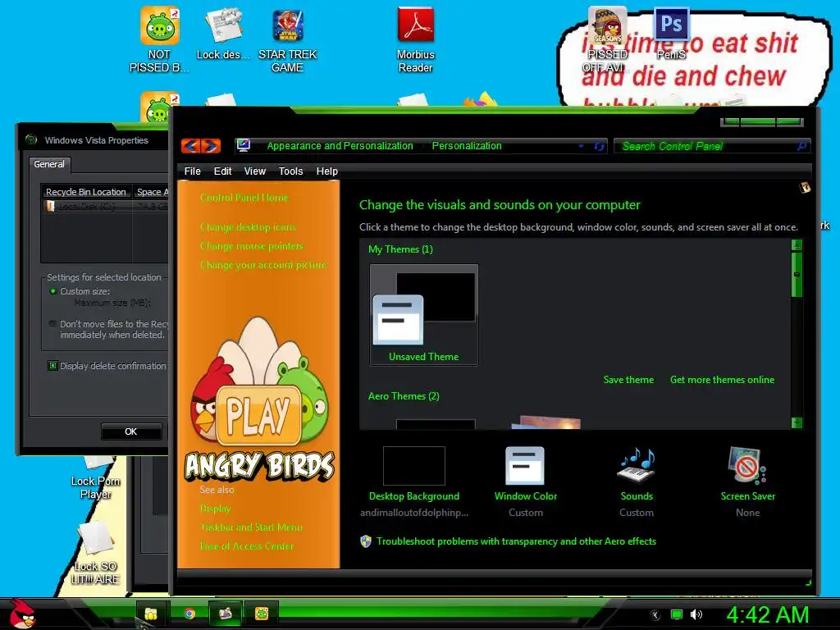
Task: Open the folder icon in the taskbar
Action: pos(151,614)
